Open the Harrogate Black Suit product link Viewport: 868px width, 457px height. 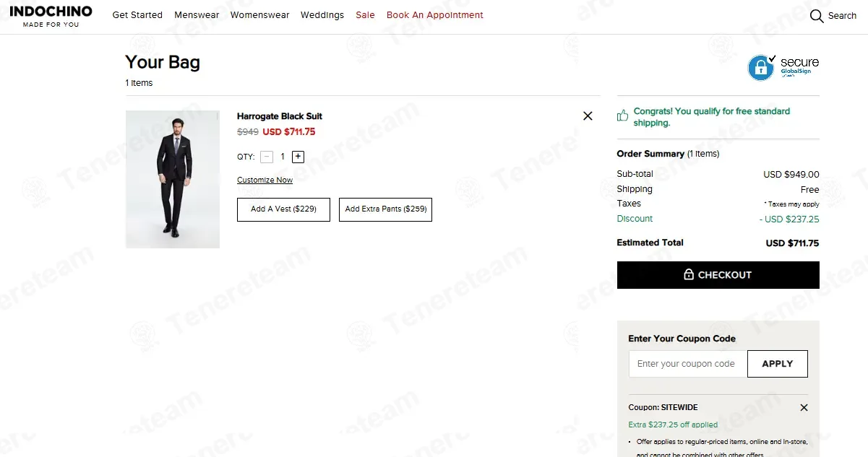point(280,116)
